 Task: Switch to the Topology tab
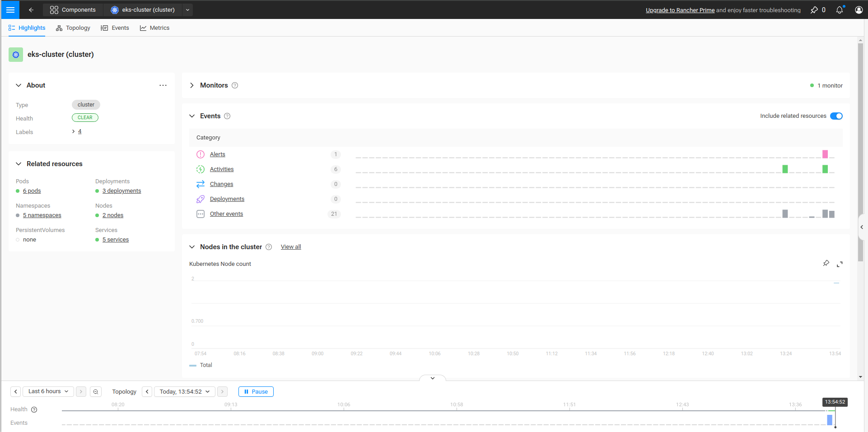coord(77,28)
